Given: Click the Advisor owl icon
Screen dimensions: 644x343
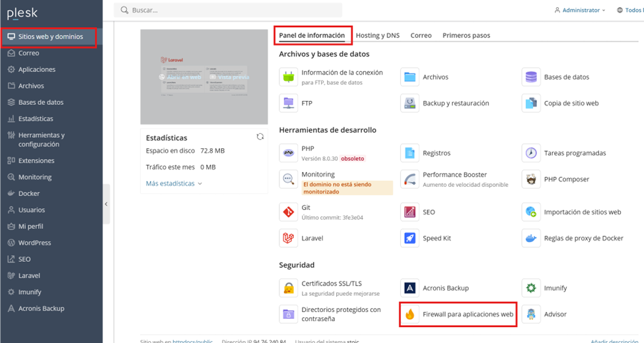Looking at the screenshot, I should 530,314.
